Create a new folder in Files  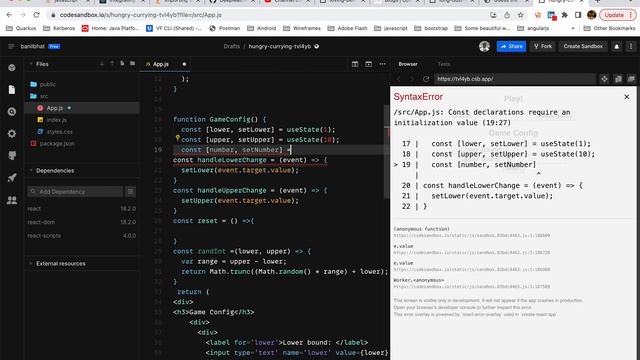click(x=133, y=64)
